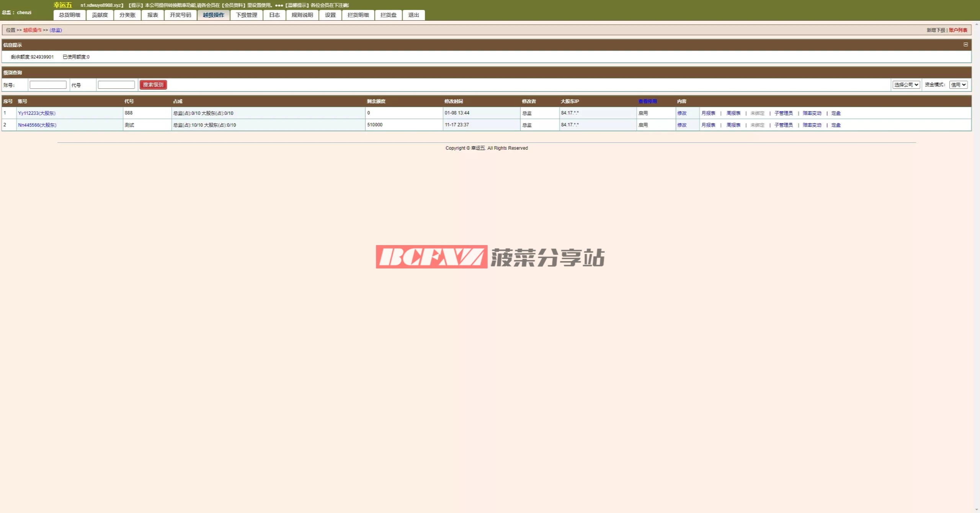Open account link Yy112233(大股东)
Image resolution: width=980 pixels, height=513 pixels.
point(37,113)
